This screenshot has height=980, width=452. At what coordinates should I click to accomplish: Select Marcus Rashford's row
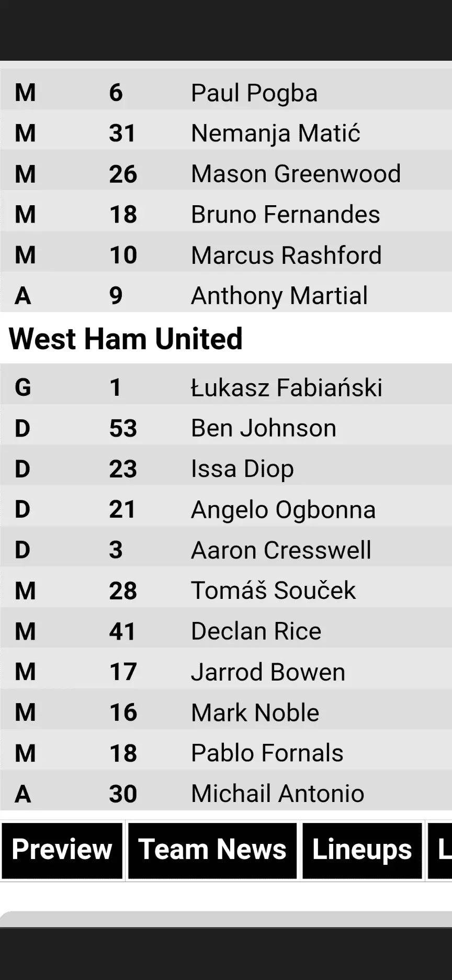click(x=286, y=255)
